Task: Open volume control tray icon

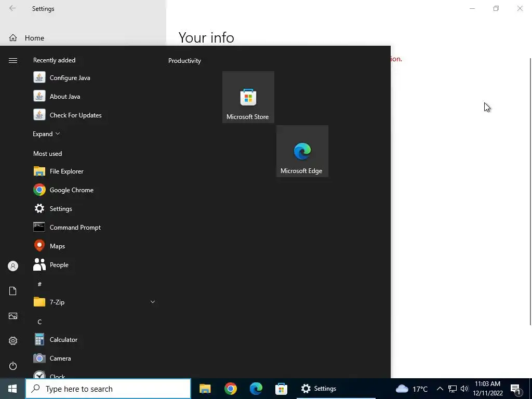Action: 464,389
